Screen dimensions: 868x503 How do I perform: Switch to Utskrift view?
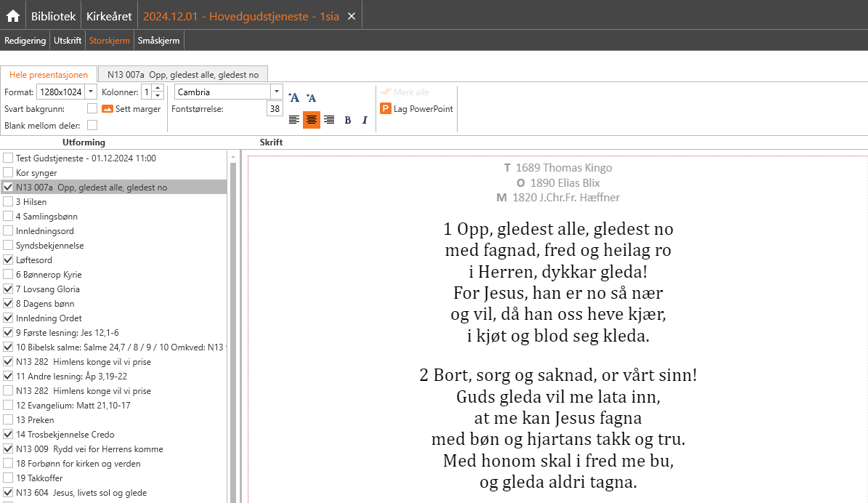coord(68,41)
